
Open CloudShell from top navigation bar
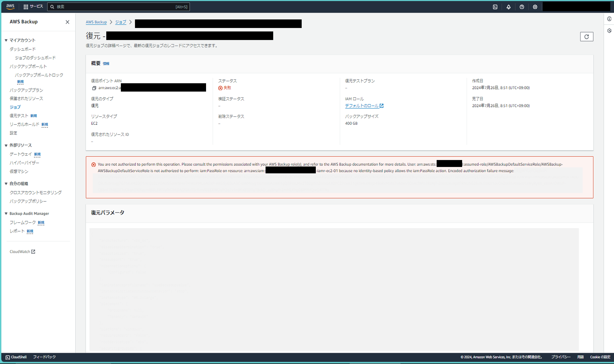[x=495, y=7]
